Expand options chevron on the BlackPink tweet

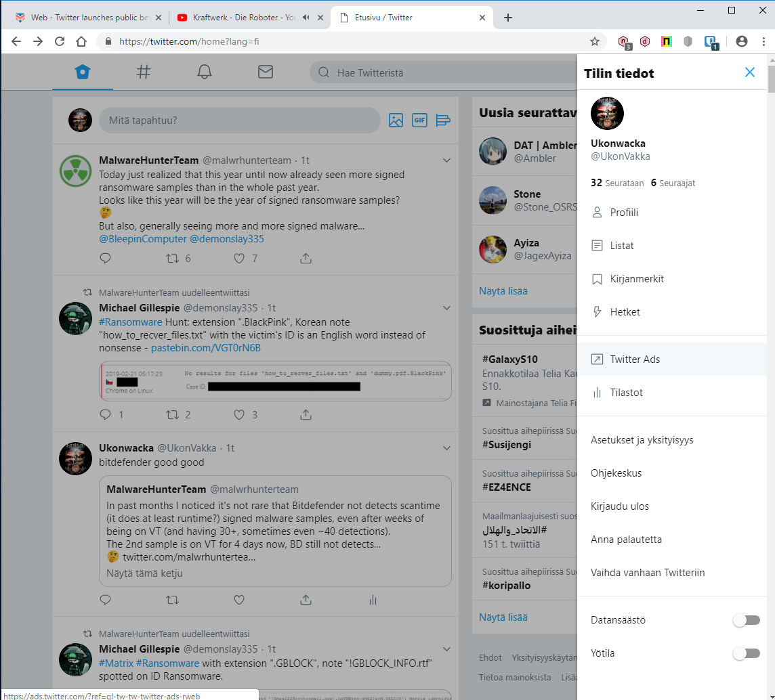447,308
